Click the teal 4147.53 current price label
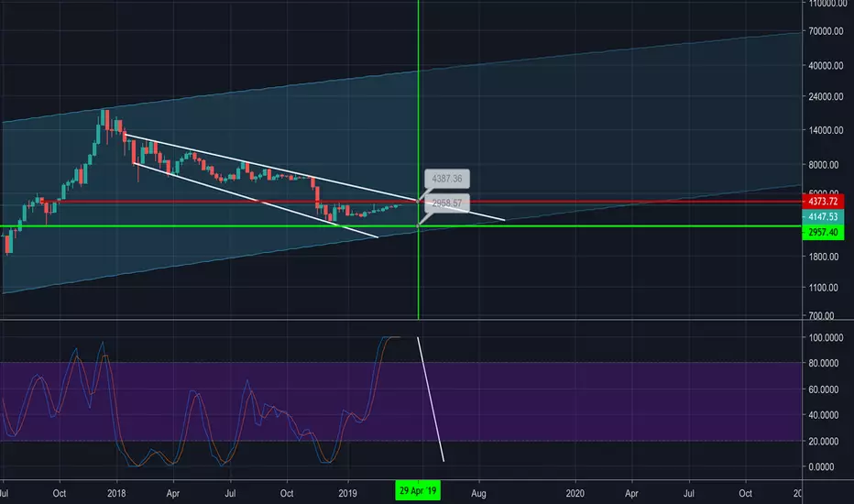This screenshot has width=854, height=504. click(823, 217)
